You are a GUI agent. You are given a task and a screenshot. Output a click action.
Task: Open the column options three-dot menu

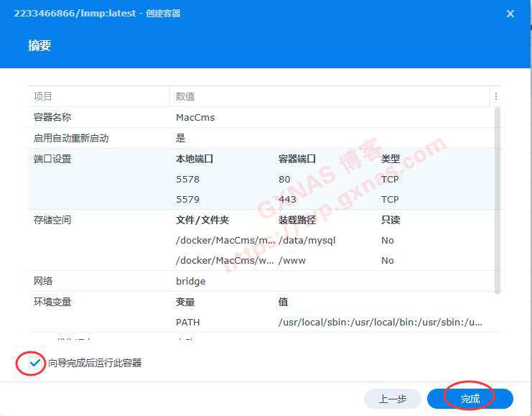(495, 96)
